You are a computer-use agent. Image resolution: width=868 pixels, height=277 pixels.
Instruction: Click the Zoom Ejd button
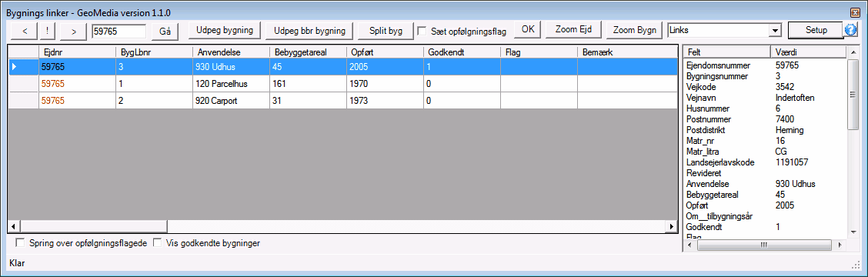click(573, 30)
